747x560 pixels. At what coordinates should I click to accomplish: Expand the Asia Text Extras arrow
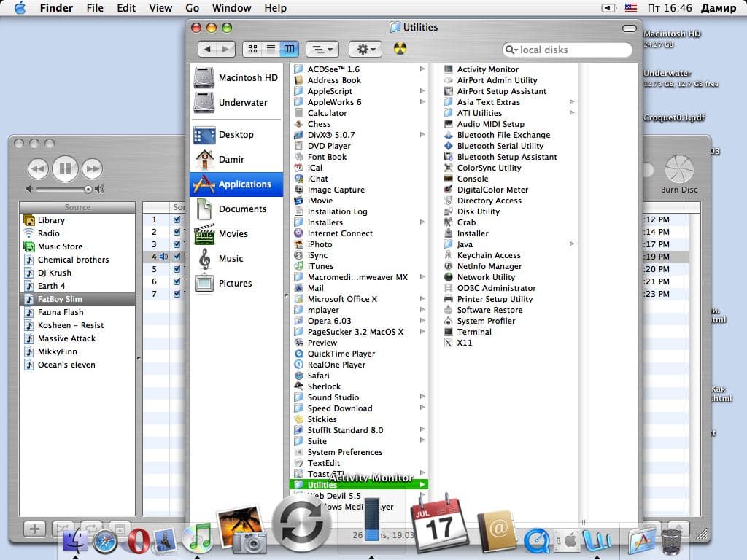(572, 102)
